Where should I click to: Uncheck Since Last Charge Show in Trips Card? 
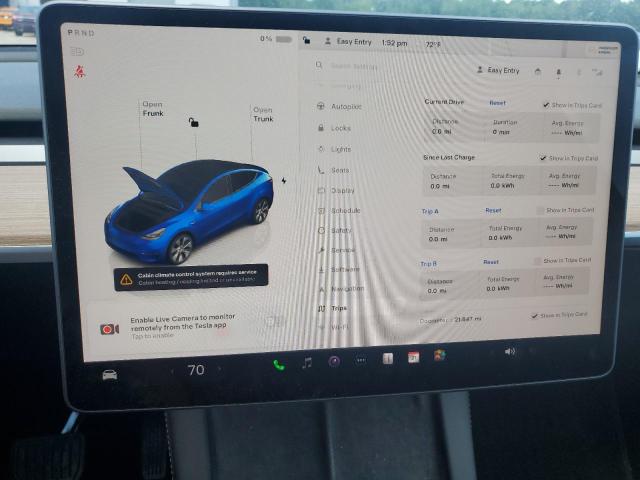(543, 158)
